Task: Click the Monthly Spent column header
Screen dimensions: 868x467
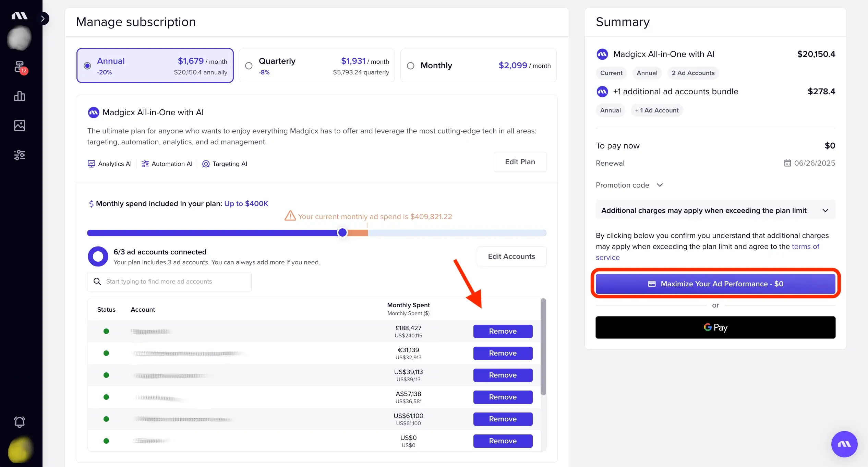Action: pyautogui.click(x=408, y=309)
